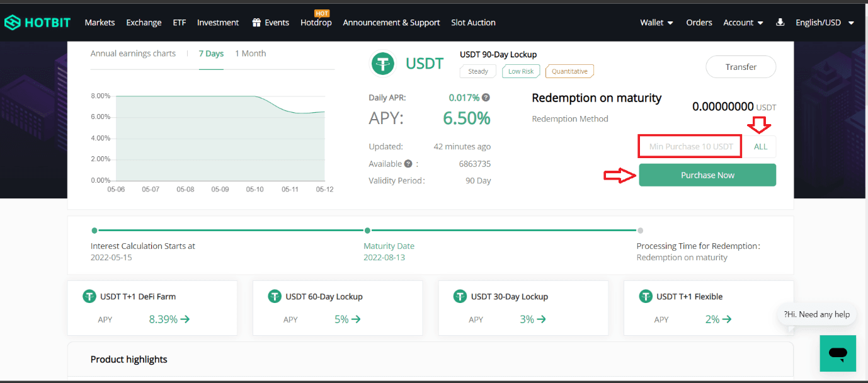Open the USDT T+1 Flexible card
Image resolution: width=868 pixels, height=383 pixels.
click(x=709, y=308)
